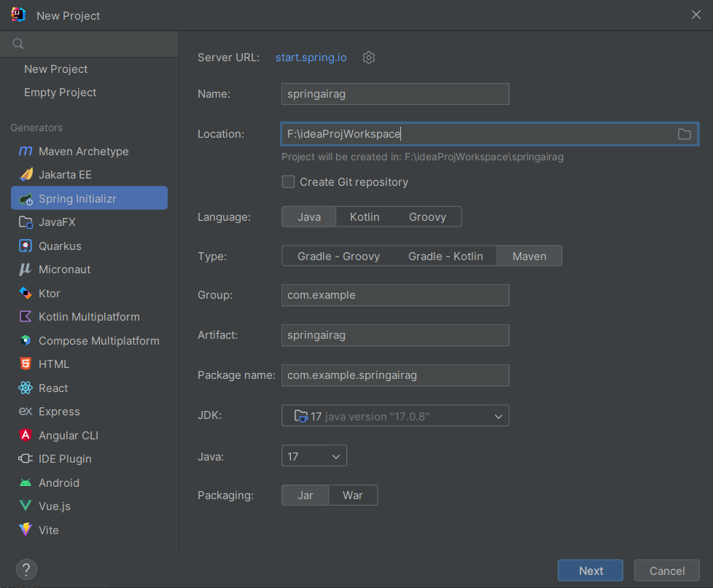Viewport: 713px width, 588px height.
Task: Click the Group input field
Action: (x=395, y=295)
